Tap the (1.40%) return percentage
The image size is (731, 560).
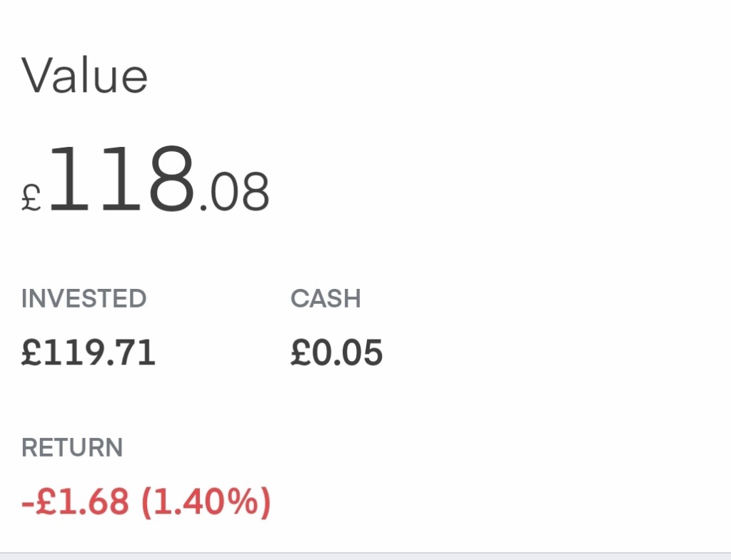point(206,502)
